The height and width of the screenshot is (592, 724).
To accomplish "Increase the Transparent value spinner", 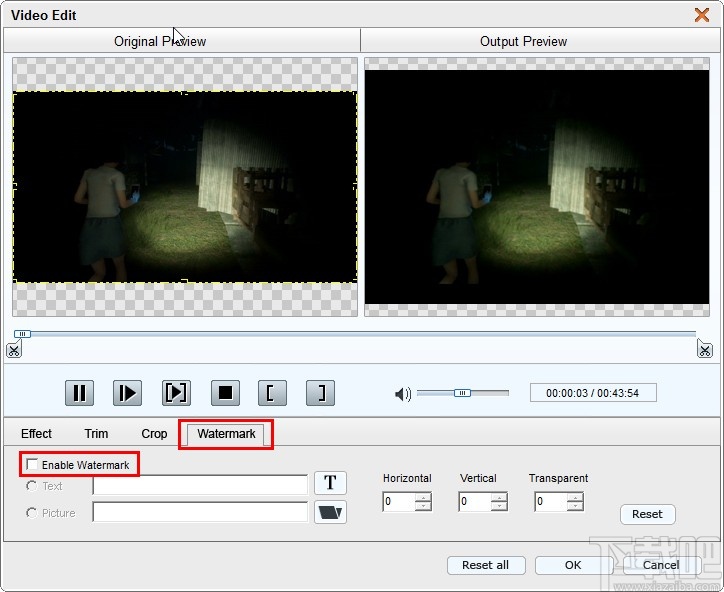I will [575, 497].
